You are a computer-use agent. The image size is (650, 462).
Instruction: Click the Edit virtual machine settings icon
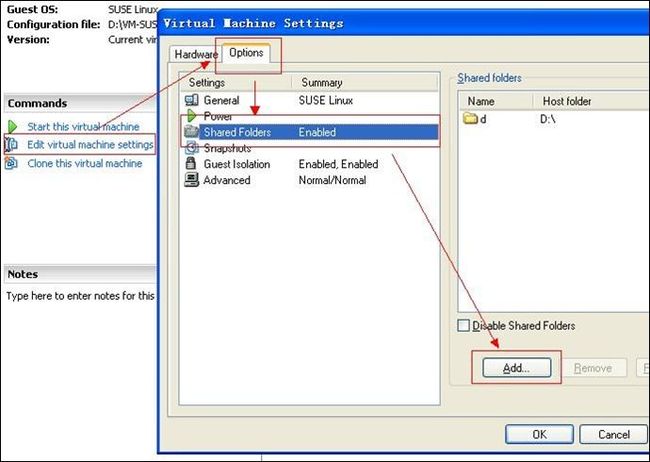pyautogui.click(x=11, y=144)
